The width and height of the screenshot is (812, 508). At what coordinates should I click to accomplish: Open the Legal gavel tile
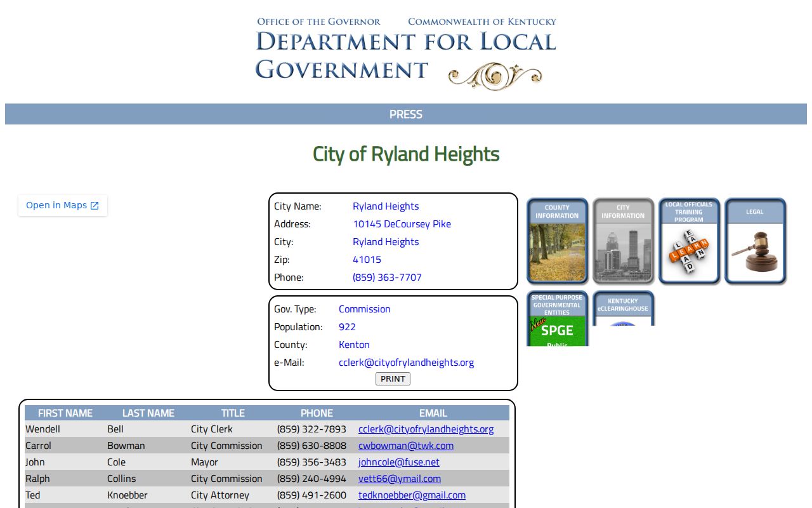coord(755,241)
